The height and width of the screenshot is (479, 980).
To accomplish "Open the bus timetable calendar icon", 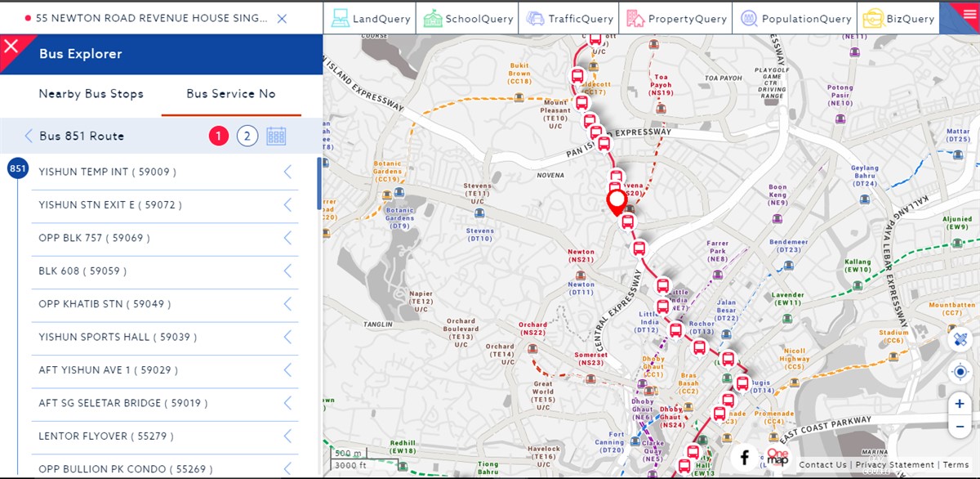I will pos(276,137).
